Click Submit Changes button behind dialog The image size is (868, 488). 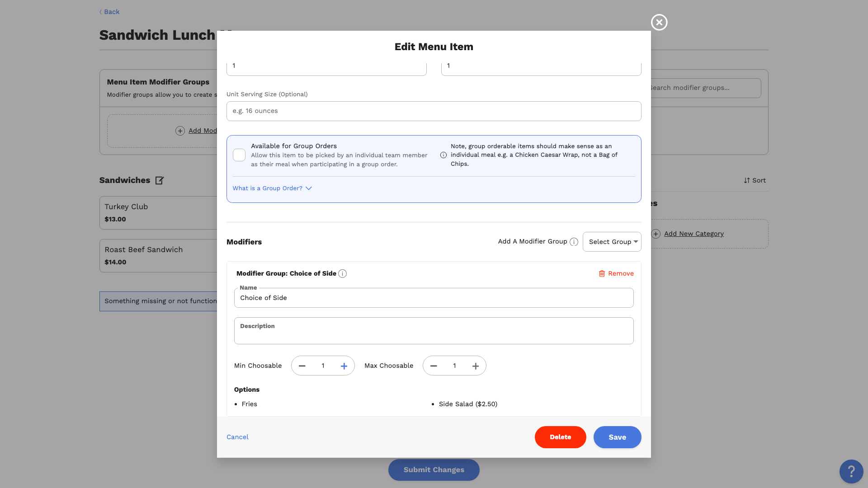pos(434,469)
